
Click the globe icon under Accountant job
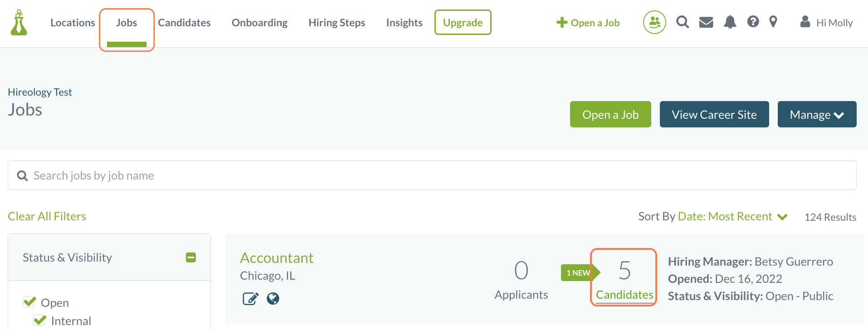click(273, 298)
